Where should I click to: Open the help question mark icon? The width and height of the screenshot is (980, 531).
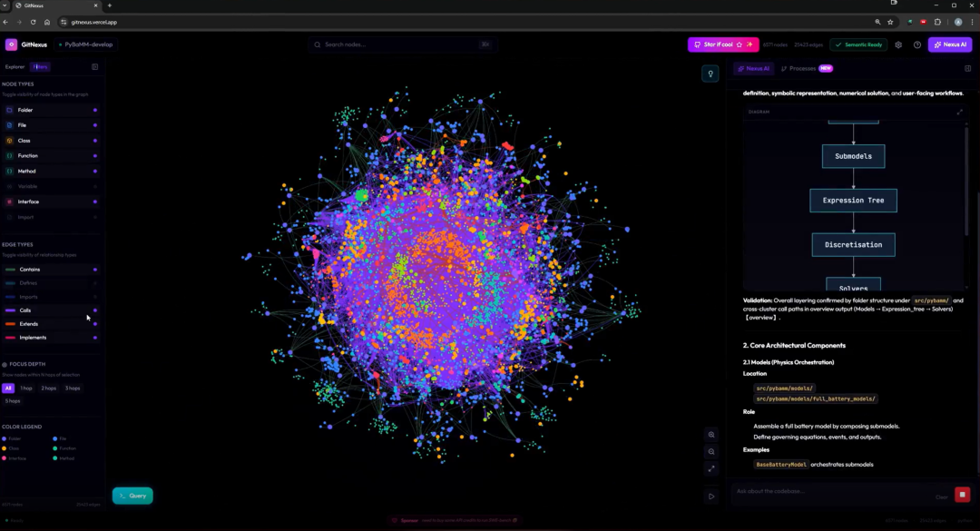pos(916,45)
